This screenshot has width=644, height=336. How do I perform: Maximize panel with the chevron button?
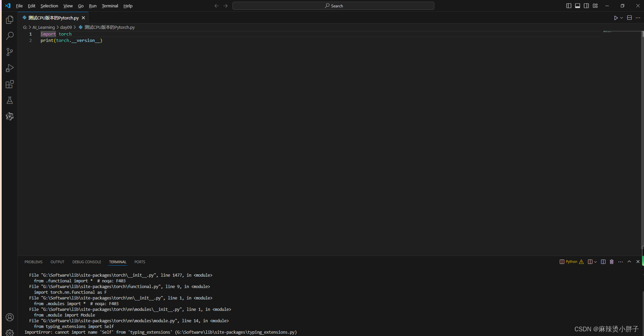630,262
